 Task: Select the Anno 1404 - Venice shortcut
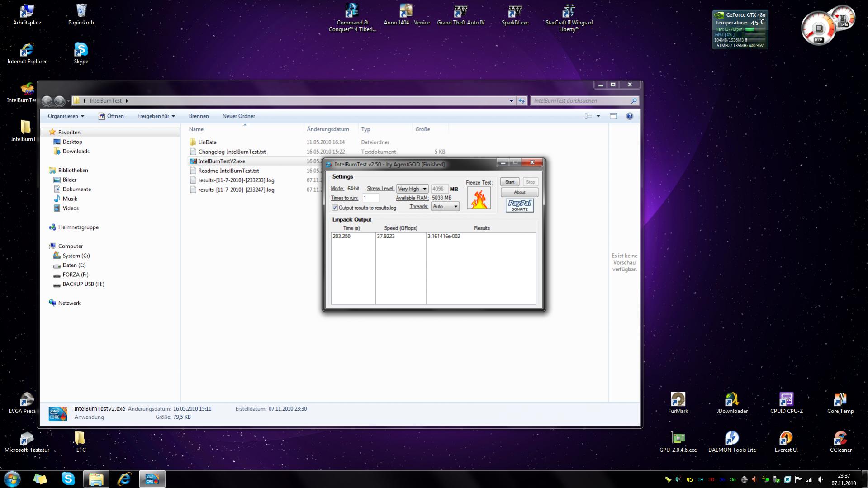[x=407, y=14]
